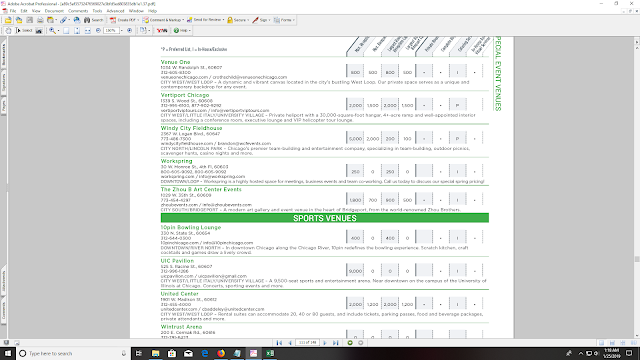This screenshot has height=360, width=640.
Task: Set view to Actual Size
Action: click(x=66, y=31)
